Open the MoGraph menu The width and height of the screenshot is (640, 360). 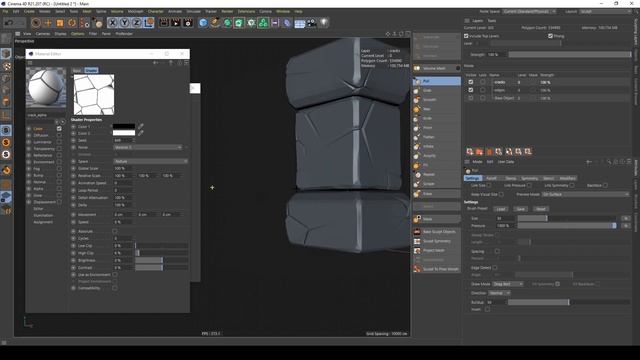(x=136, y=11)
